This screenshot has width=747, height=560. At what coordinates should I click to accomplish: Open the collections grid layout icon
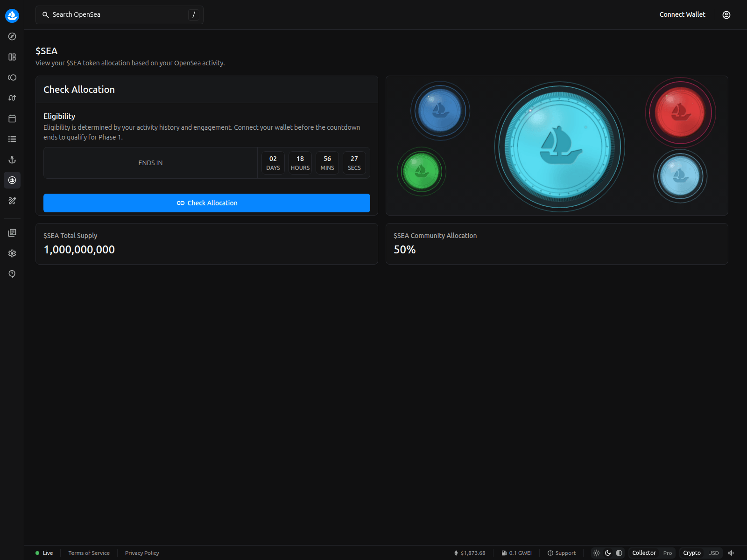pyautogui.click(x=12, y=57)
